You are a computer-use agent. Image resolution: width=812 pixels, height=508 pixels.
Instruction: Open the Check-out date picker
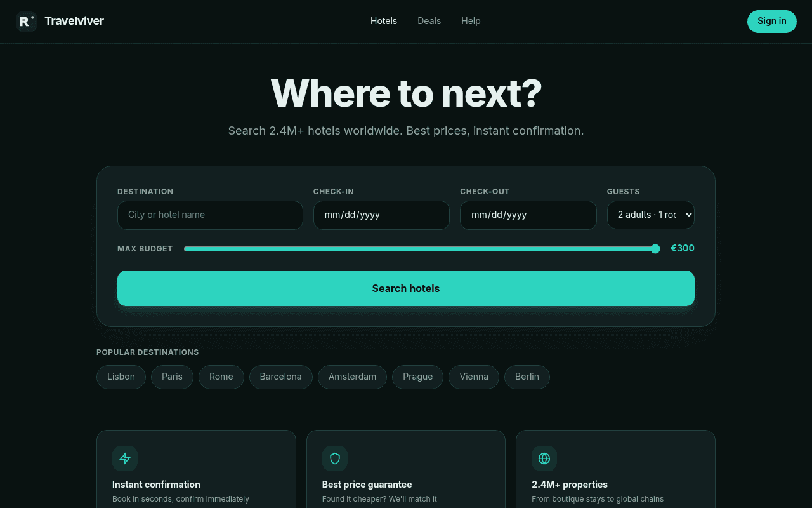point(528,215)
